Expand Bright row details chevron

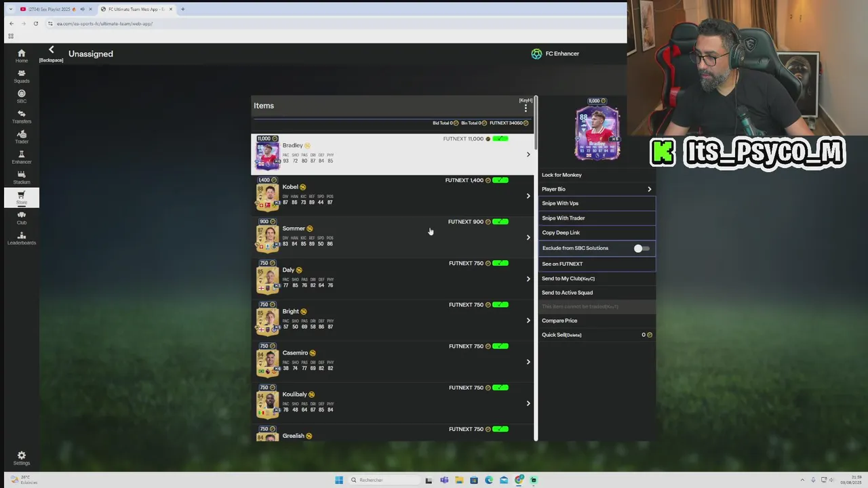[528, 321]
